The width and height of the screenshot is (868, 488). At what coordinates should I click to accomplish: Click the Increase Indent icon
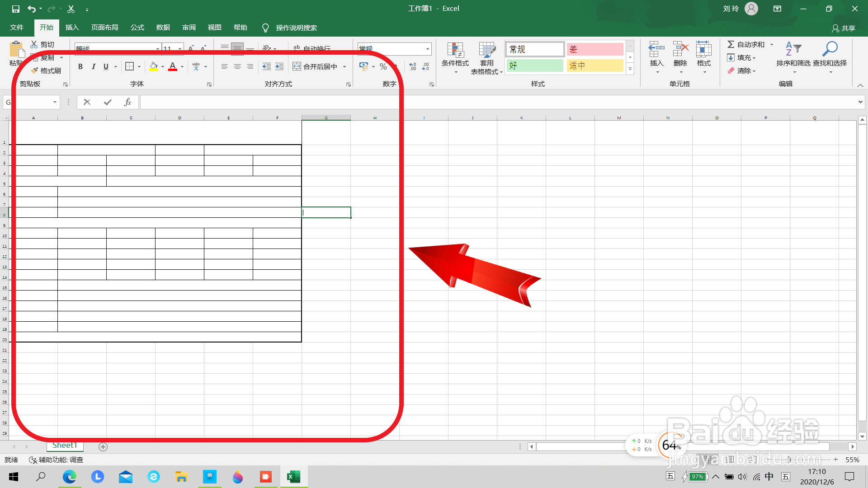(x=279, y=67)
